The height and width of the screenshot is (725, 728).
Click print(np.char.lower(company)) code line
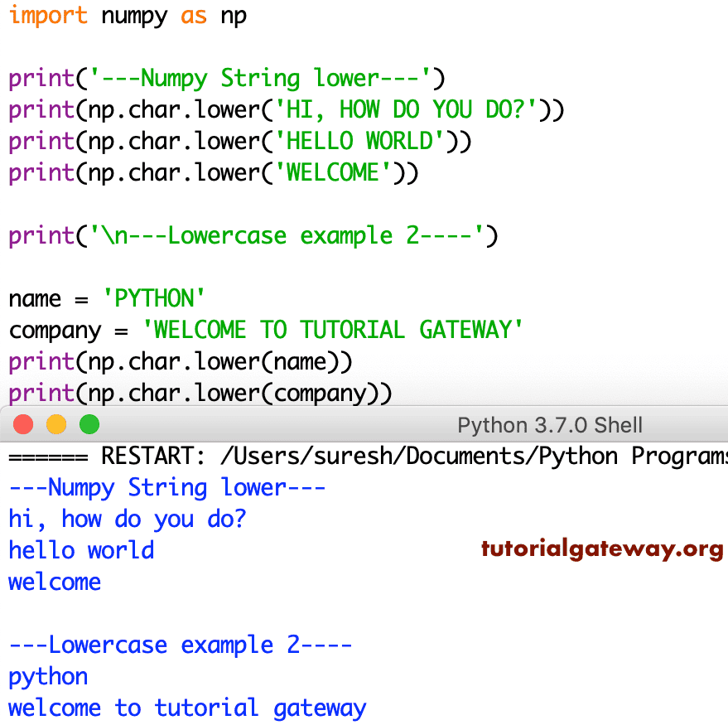(x=199, y=393)
